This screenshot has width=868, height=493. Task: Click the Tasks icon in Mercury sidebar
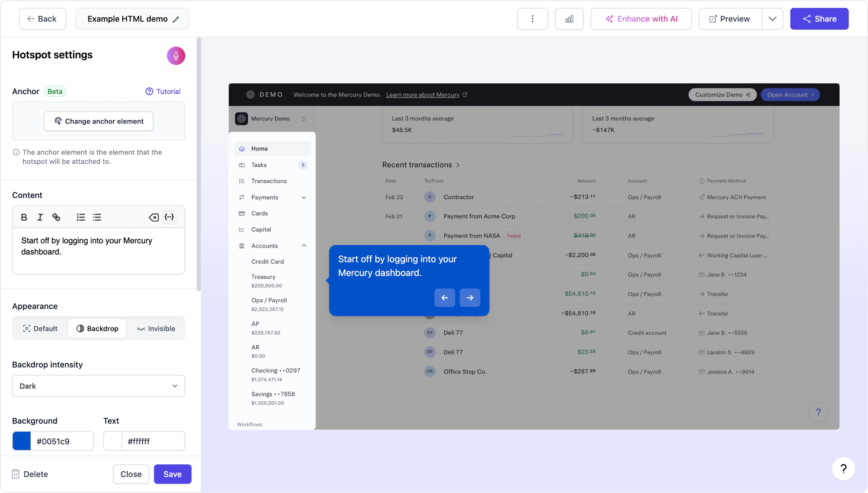242,165
